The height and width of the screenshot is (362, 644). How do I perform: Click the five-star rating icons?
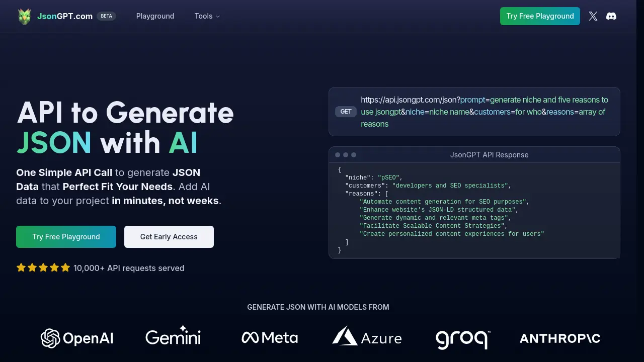pyautogui.click(x=43, y=268)
